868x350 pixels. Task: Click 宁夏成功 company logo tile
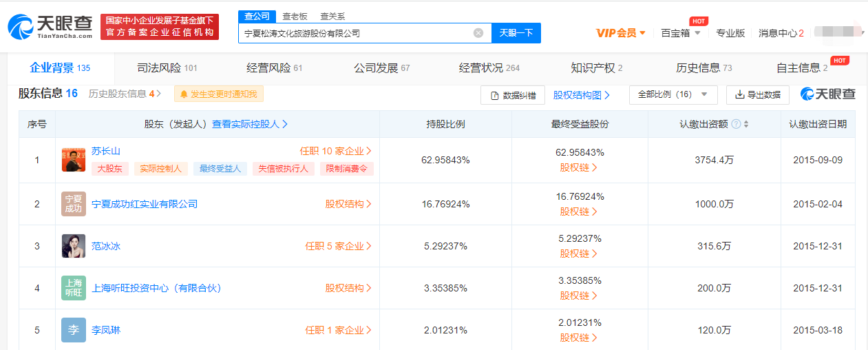(74, 204)
